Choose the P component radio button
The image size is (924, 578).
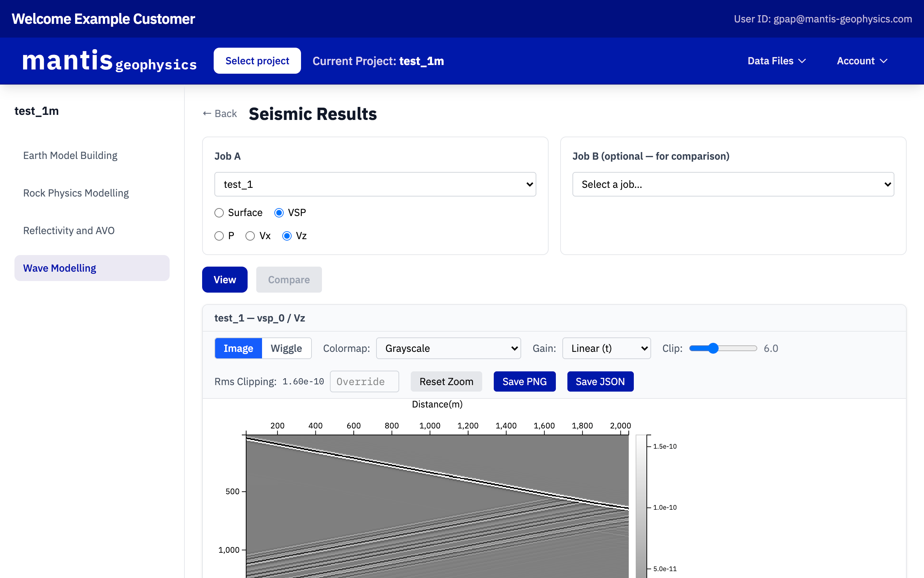click(219, 236)
